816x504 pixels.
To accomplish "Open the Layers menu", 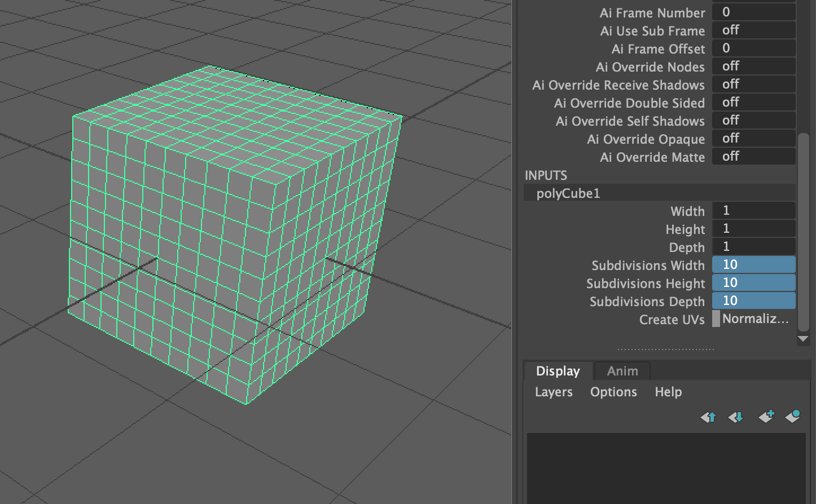I will tap(553, 392).
